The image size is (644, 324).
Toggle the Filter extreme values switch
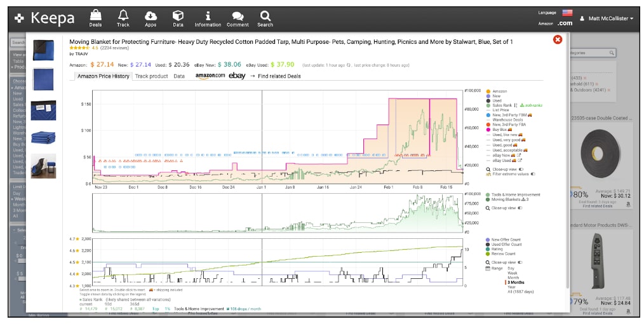[x=533, y=174]
